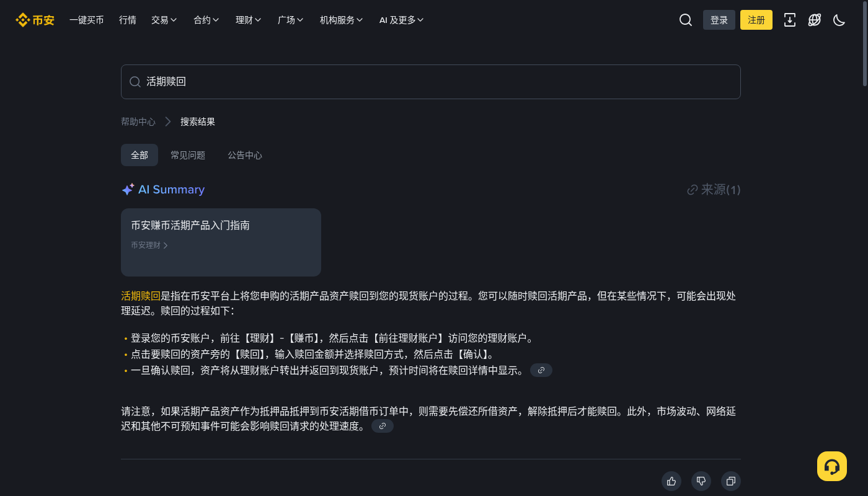Open 来源(1) sources link
This screenshot has height=496, width=868.
tap(714, 190)
